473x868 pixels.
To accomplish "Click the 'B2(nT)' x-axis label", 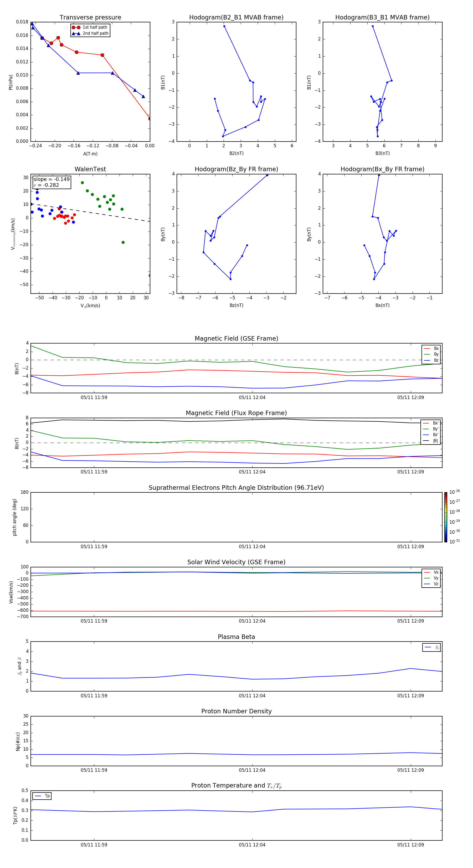I will click(236, 153).
